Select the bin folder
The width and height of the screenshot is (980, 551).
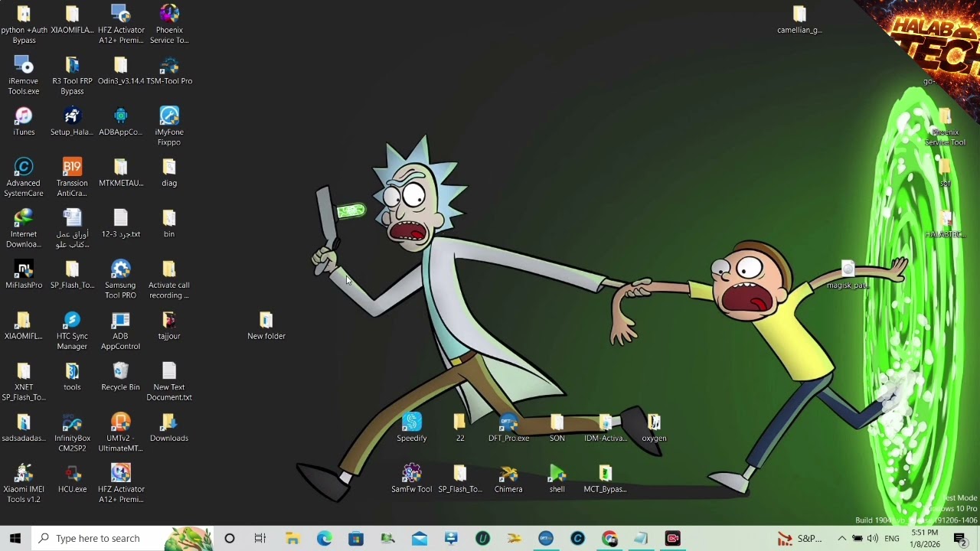click(x=169, y=223)
